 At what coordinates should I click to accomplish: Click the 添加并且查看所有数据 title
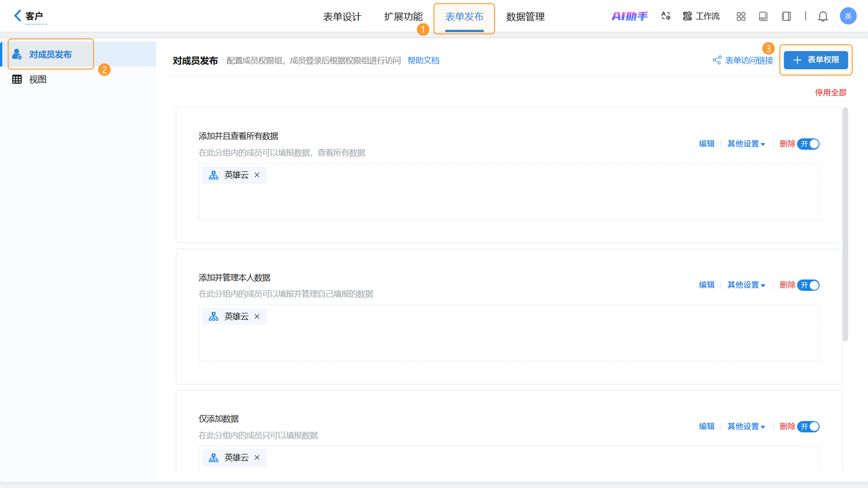pos(238,136)
